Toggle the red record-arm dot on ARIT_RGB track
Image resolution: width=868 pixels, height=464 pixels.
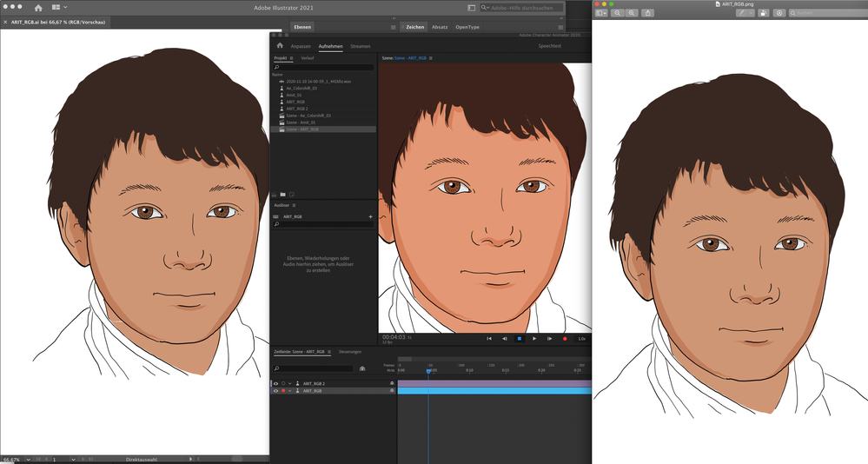click(x=283, y=391)
